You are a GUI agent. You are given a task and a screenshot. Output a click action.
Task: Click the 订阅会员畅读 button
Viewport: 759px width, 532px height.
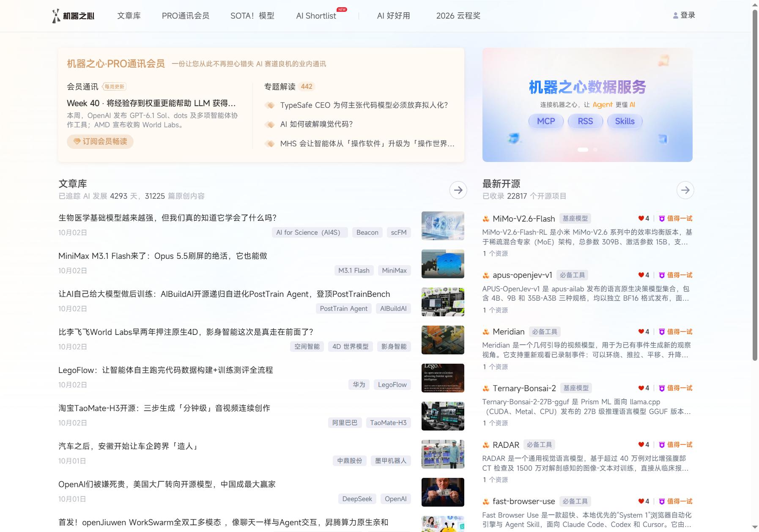(x=100, y=141)
